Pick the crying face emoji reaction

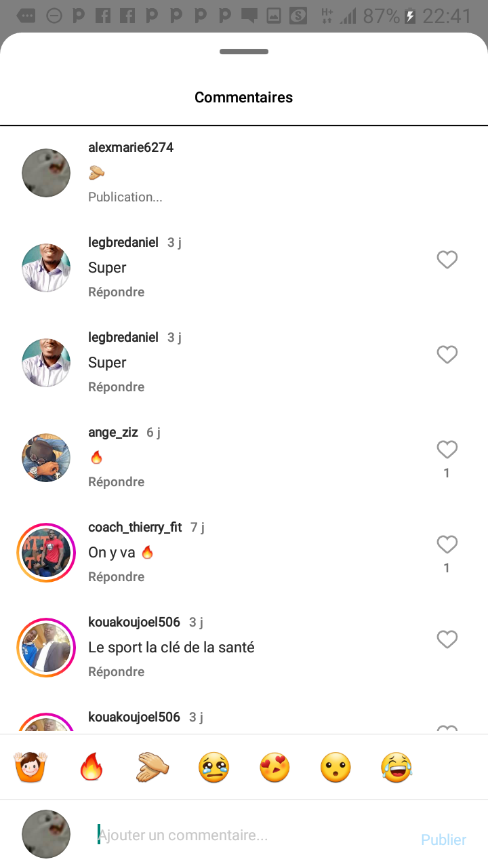tap(214, 768)
